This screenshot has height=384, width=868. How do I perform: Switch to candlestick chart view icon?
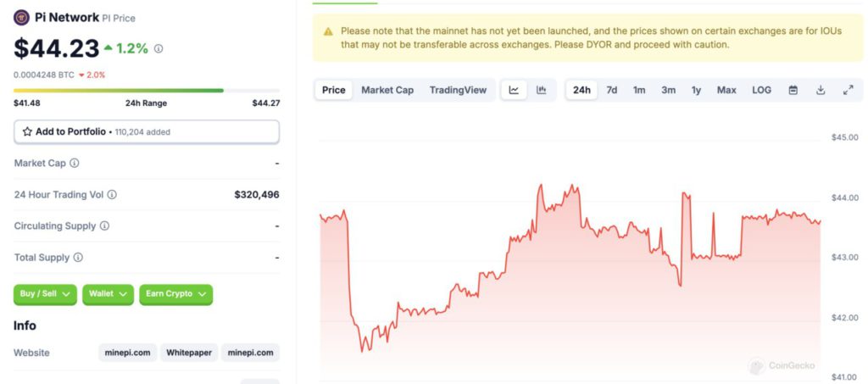(x=541, y=90)
